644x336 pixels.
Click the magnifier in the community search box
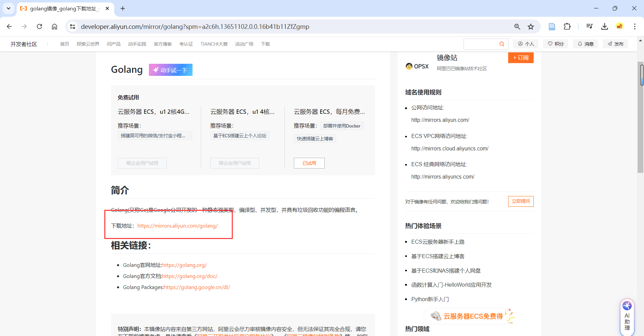click(x=502, y=44)
